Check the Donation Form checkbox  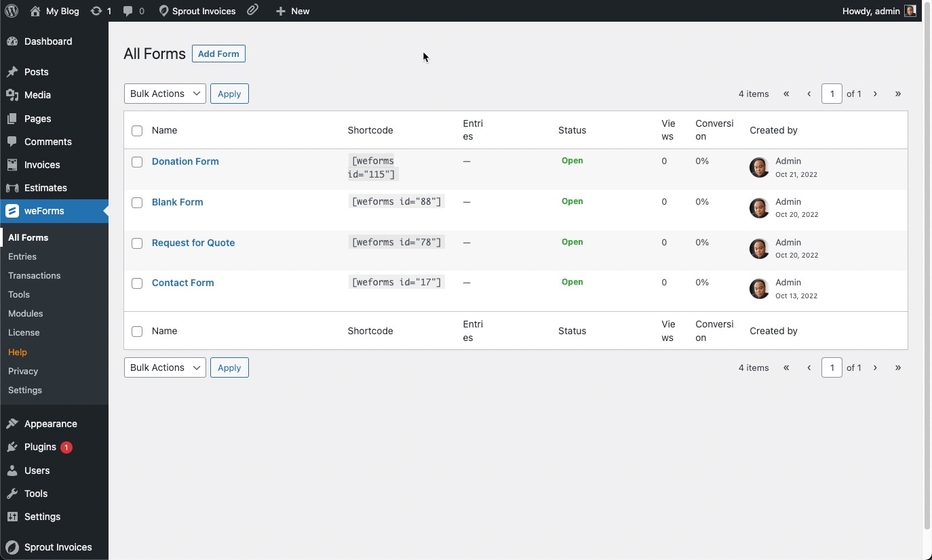pyautogui.click(x=137, y=162)
